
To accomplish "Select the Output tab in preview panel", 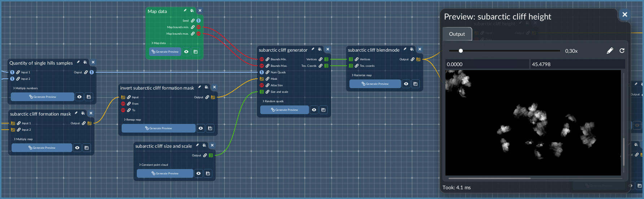I will (x=457, y=34).
